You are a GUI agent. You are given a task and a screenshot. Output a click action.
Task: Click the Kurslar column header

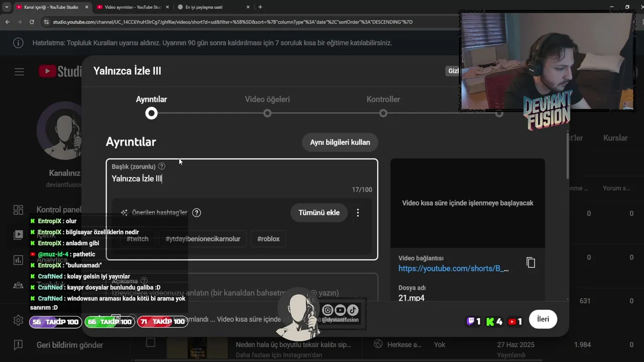tap(615, 138)
